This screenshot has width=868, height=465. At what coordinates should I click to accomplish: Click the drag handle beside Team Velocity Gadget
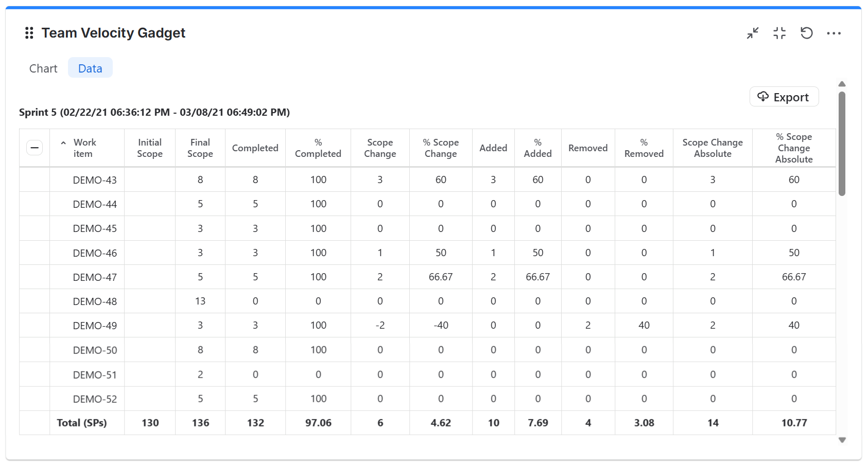point(29,33)
